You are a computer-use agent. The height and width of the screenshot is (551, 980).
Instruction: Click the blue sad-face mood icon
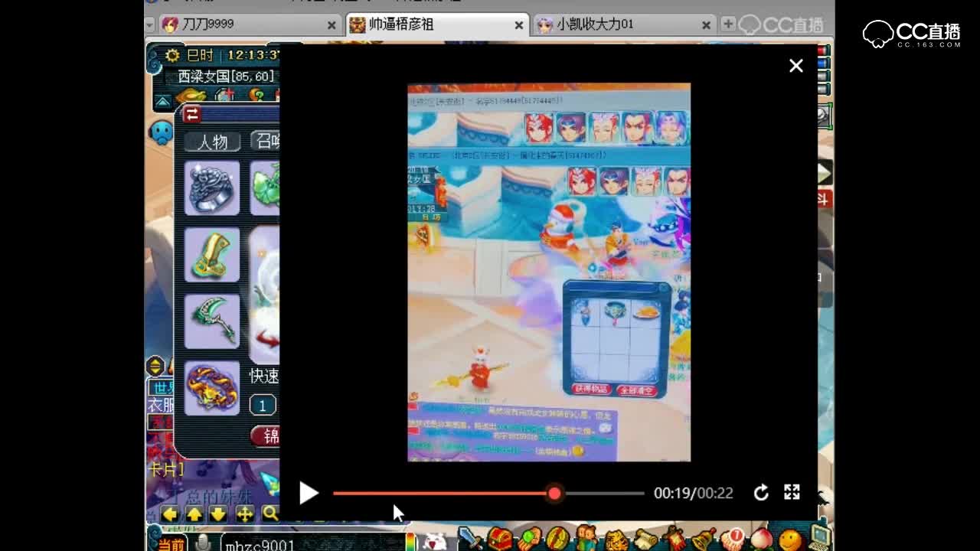point(162,132)
